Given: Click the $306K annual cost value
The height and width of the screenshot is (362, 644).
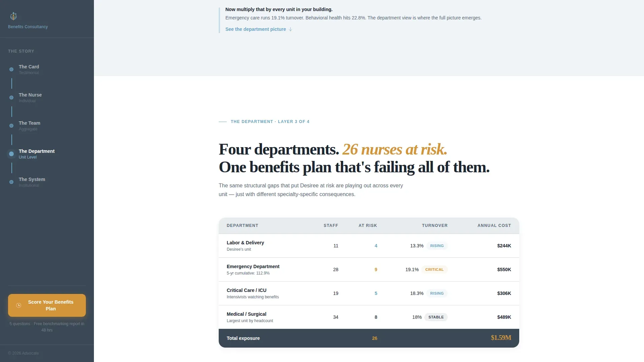Looking at the screenshot, I should coord(504,293).
